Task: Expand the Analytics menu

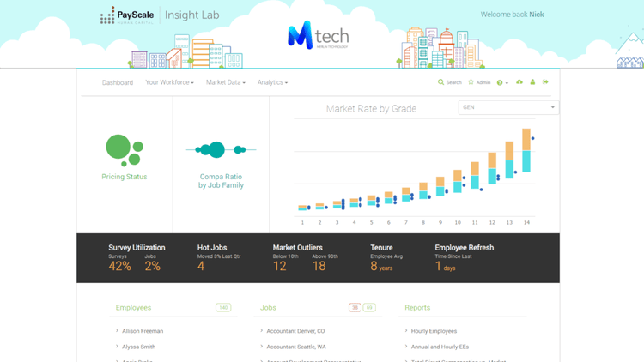Action: 272,82
